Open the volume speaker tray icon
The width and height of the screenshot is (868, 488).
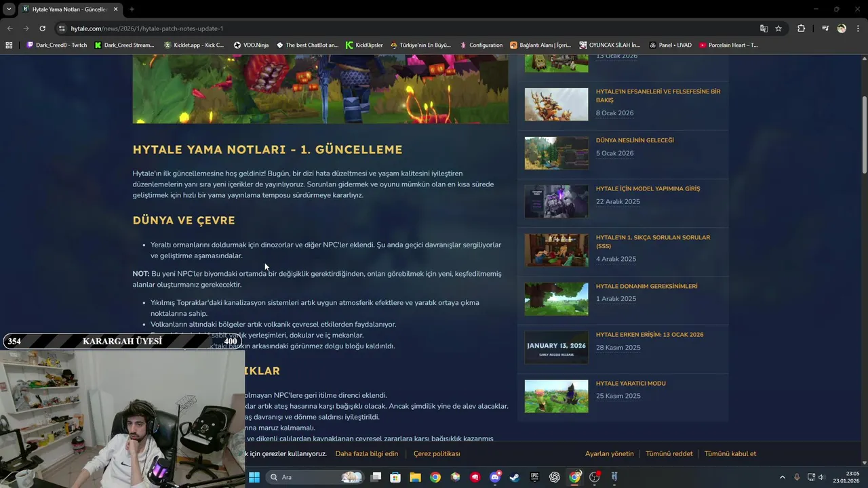click(x=821, y=477)
